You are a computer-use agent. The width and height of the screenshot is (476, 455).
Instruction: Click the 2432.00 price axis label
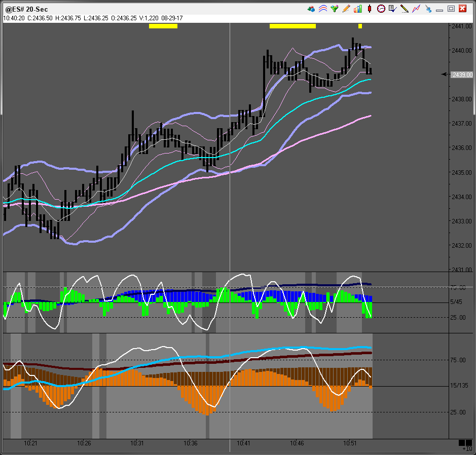point(462,245)
